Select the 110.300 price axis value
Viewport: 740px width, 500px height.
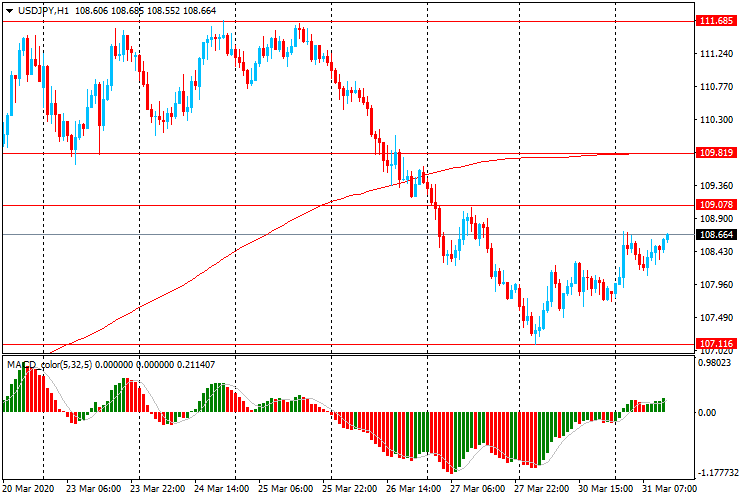pos(716,120)
